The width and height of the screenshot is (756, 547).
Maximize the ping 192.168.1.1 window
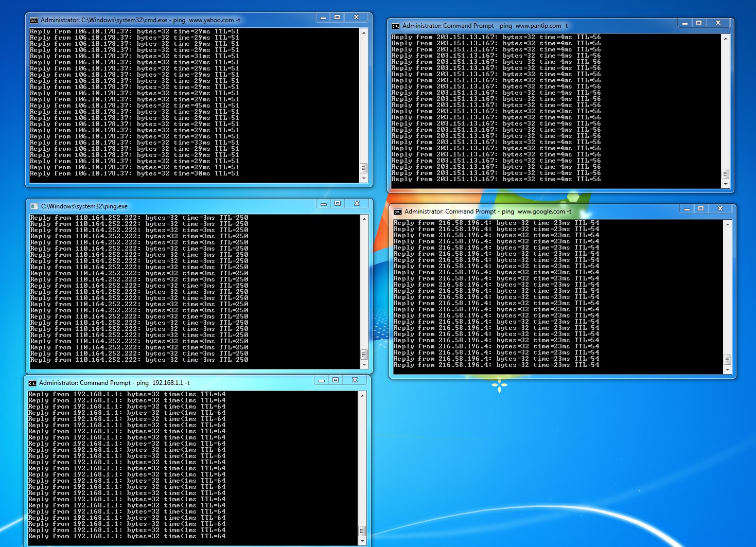coord(336,380)
